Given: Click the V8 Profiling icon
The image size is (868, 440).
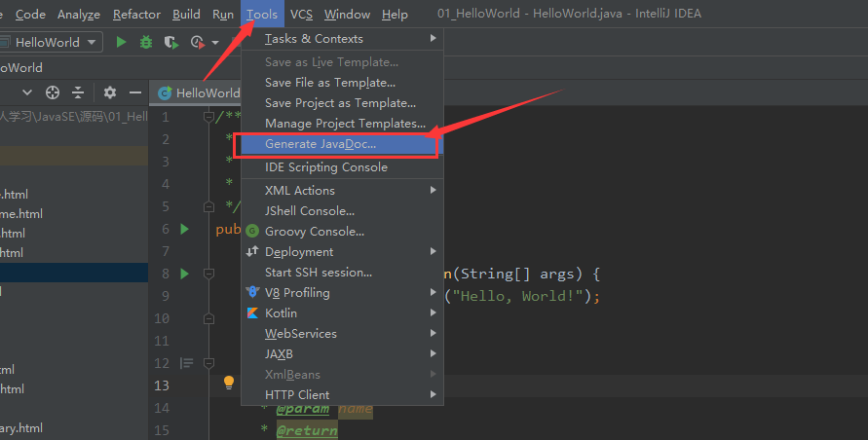Looking at the screenshot, I should click(x=252, y=292).
